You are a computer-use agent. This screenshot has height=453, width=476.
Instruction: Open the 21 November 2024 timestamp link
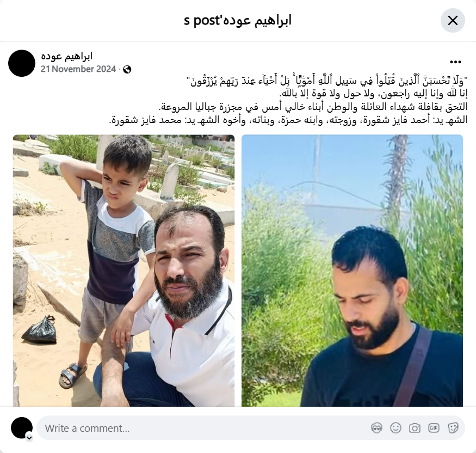[x=78, y=69]
